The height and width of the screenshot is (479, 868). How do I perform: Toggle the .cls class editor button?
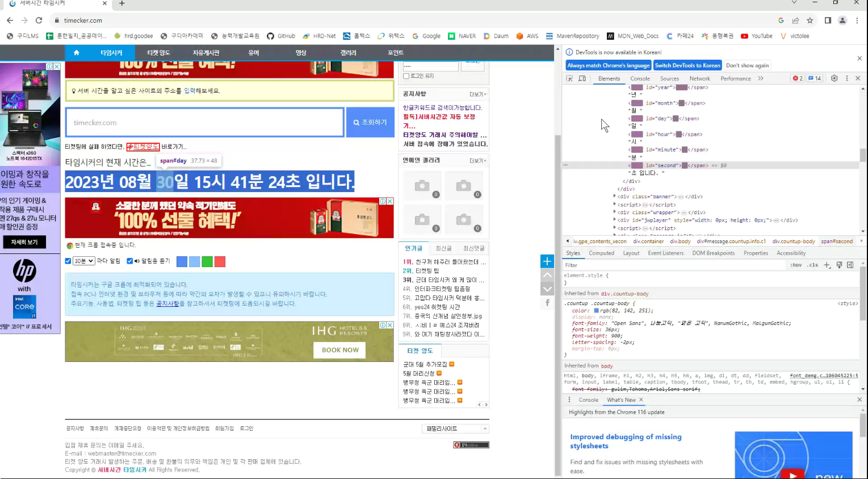click(813, 265)
